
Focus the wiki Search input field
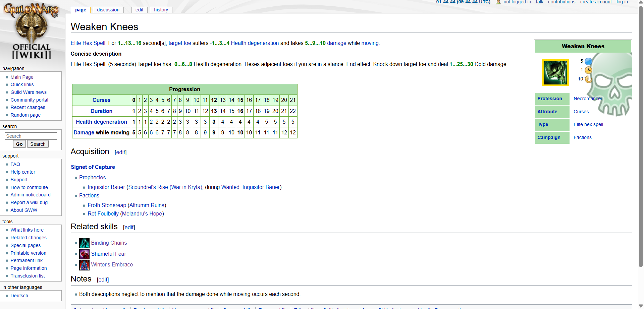31,136
